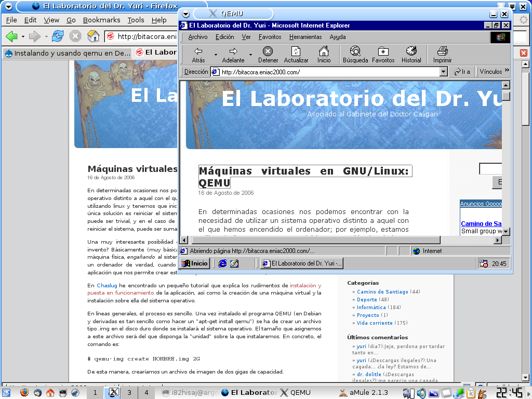Viewport: 532px width, 399px height.
Task: Open the Bookmarks menu in Firefox
Action: coord(101,20)
